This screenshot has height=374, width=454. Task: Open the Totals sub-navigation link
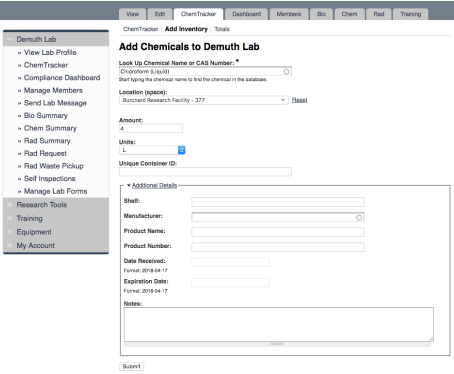click(x=222, y=29)
